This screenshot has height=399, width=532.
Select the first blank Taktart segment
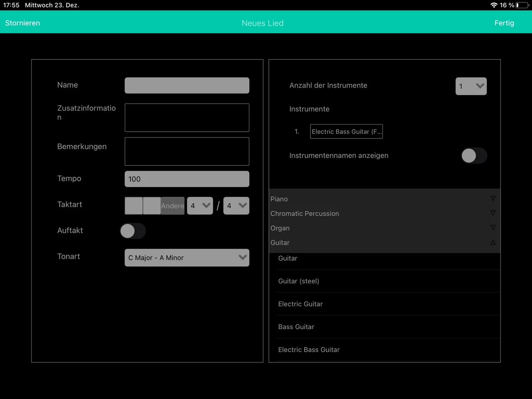pos(134,206)
